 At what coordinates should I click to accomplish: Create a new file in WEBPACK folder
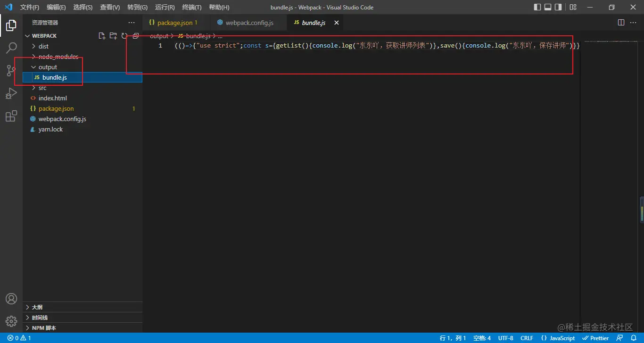point(102,36)
